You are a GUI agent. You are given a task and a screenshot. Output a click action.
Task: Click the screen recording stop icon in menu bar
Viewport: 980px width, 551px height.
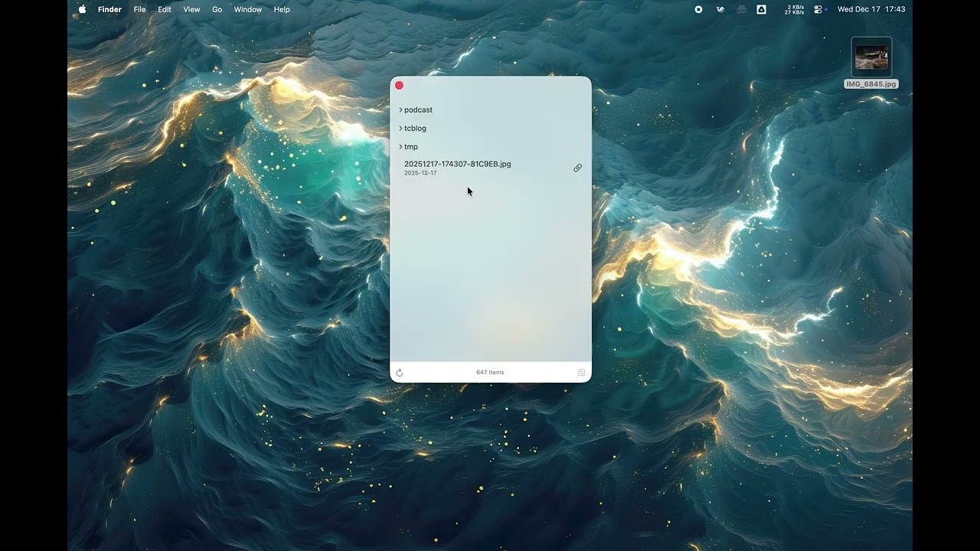(698, 9)
